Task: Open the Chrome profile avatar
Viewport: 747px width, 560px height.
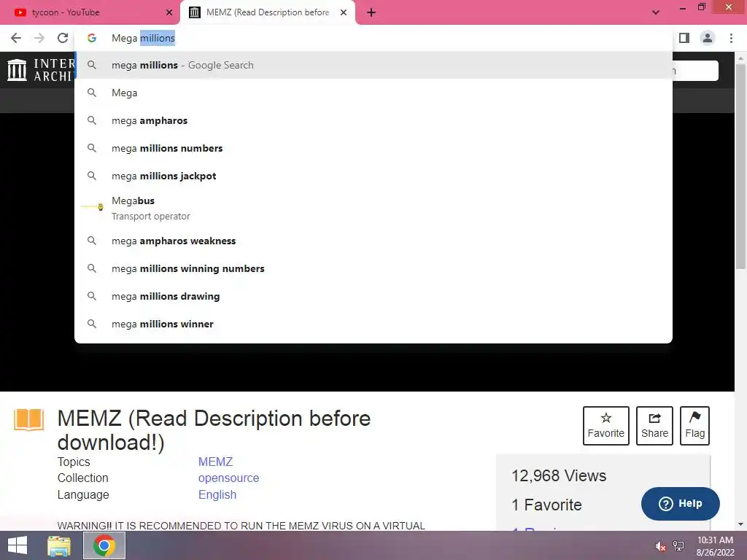Action: tap(708, 38)
